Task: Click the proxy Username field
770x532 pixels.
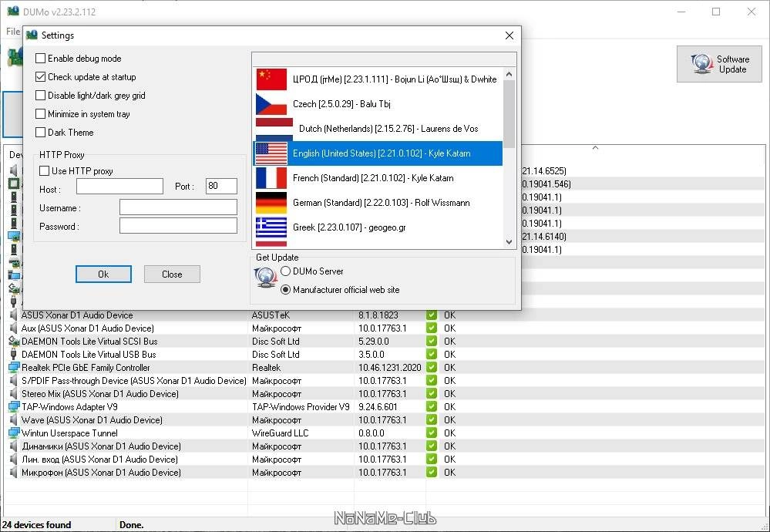Action: point(178,207)
